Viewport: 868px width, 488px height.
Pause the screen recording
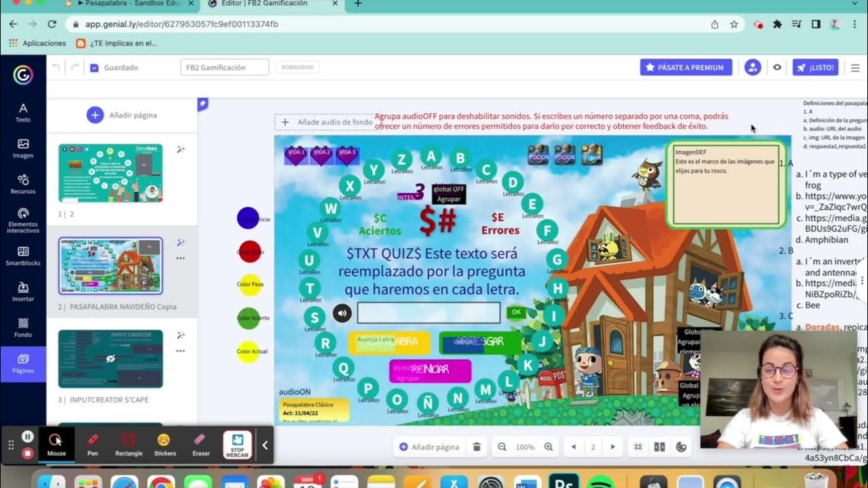pos(27,437)
